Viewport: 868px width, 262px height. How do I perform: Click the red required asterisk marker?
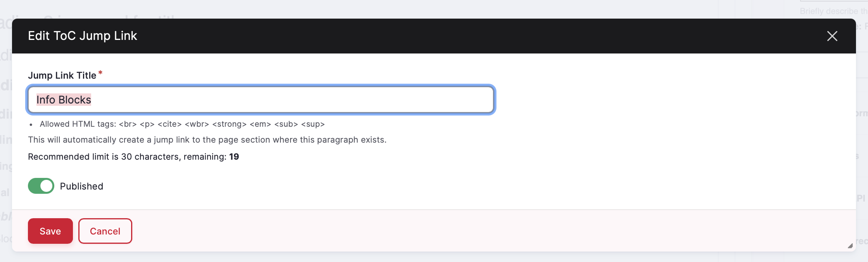100,72
